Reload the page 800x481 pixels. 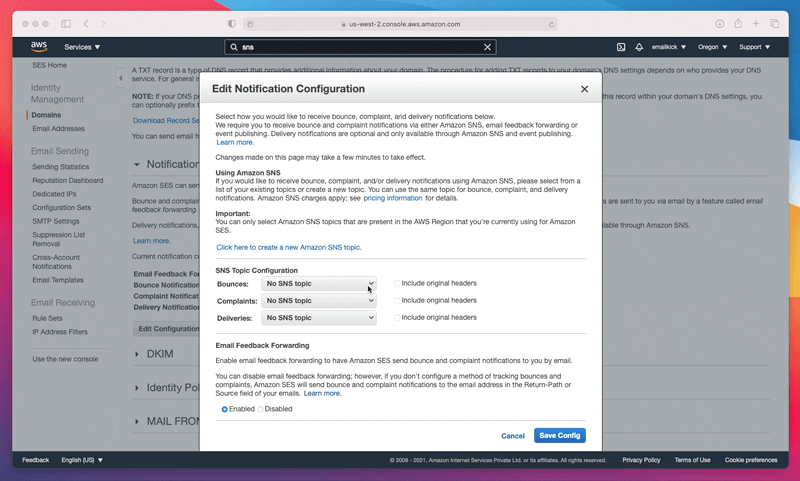(551, 24)
